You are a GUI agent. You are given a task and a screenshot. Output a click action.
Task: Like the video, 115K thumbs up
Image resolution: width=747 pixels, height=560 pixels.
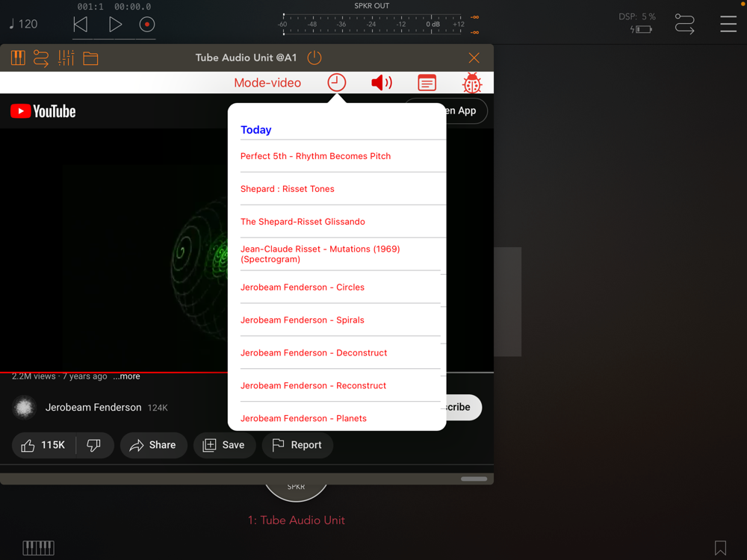pos(43,445)
